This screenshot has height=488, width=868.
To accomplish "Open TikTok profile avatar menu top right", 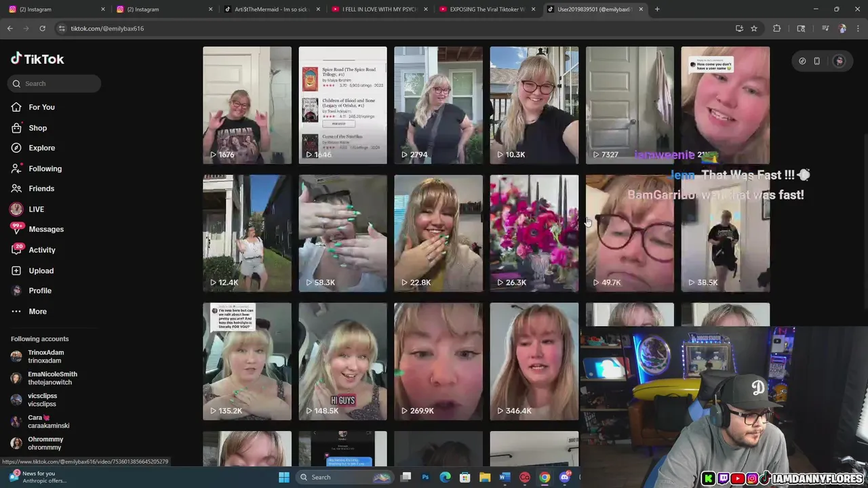I will (x=839, y=61).
